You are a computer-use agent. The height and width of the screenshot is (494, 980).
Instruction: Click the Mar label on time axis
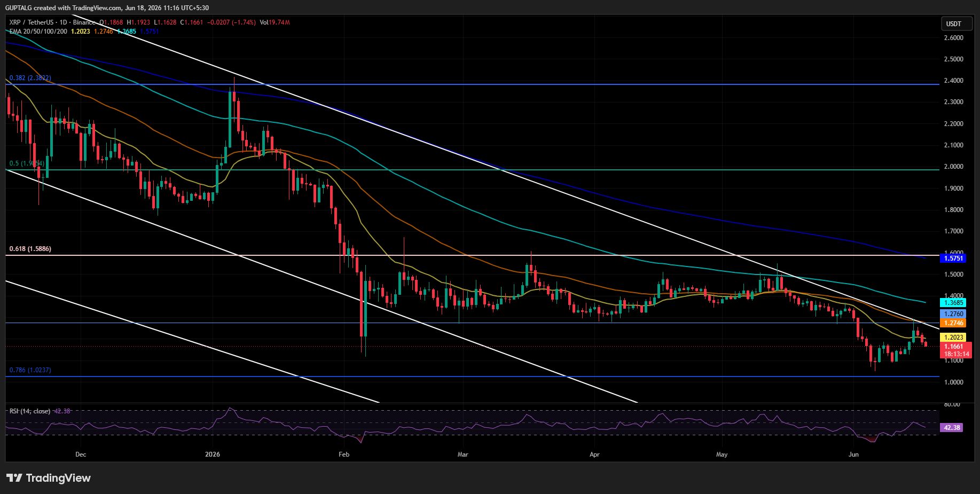(462, 454)
